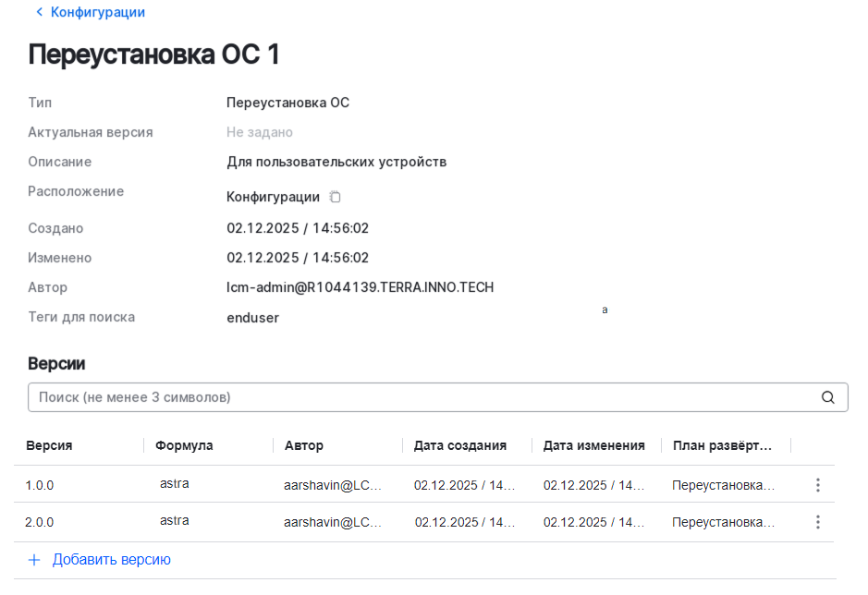Open actions menu of the last table row
Viewport: 868px width, 595px height.
pos(817,521)
